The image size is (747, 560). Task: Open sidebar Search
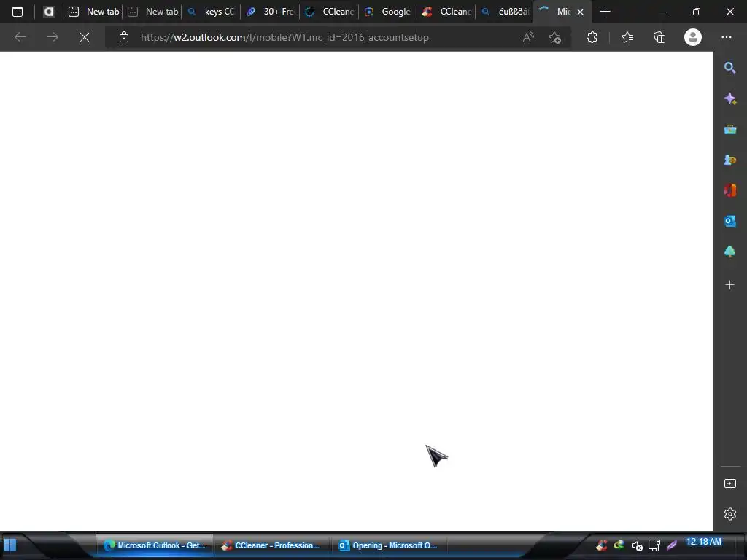point(729,68)
